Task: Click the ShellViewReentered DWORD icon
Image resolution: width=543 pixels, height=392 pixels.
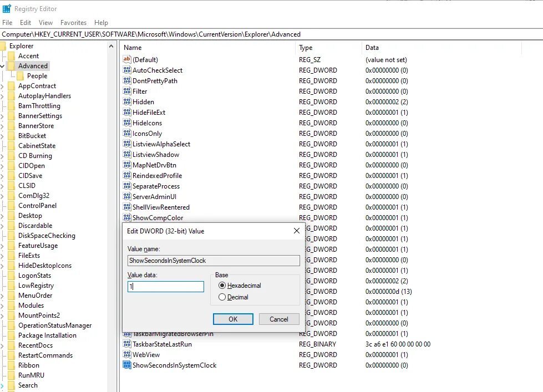Action: click(127, 207)
